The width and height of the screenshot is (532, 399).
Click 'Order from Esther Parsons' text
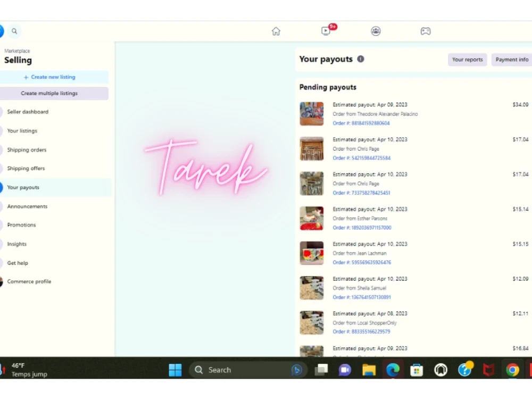360,219
